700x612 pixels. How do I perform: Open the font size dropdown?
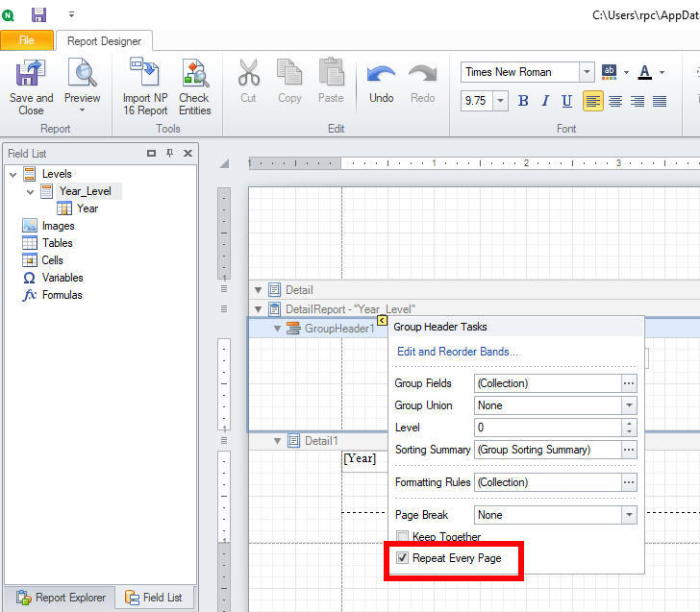pyautogui.click(x=500, y=101)
